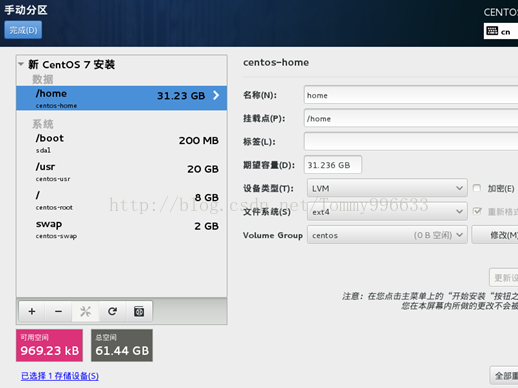Toggle the reformat (重新格式化) checkbox
The width and height of the screenshot is (518, 388).
click(x=477, y=211)
